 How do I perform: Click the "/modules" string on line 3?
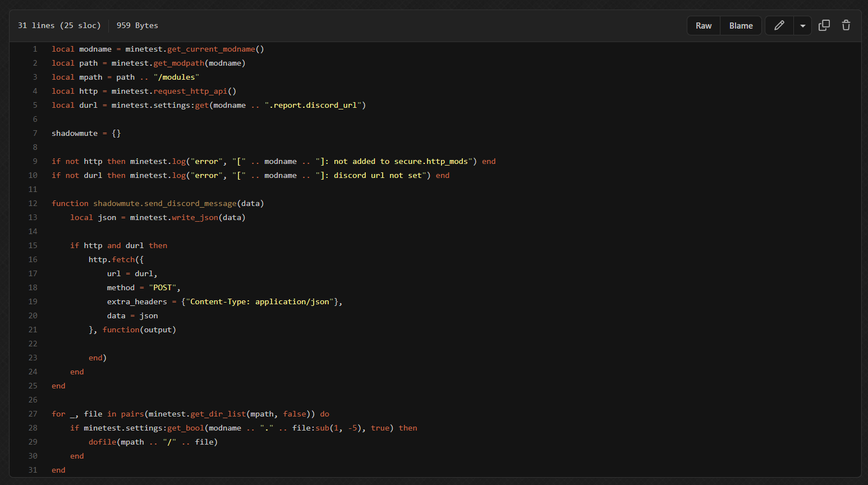coord(176,77)
